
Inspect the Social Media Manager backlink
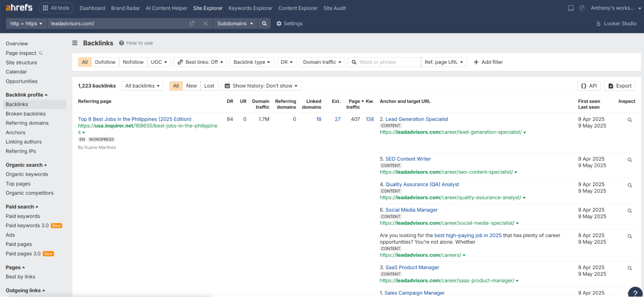pos(630,211)
